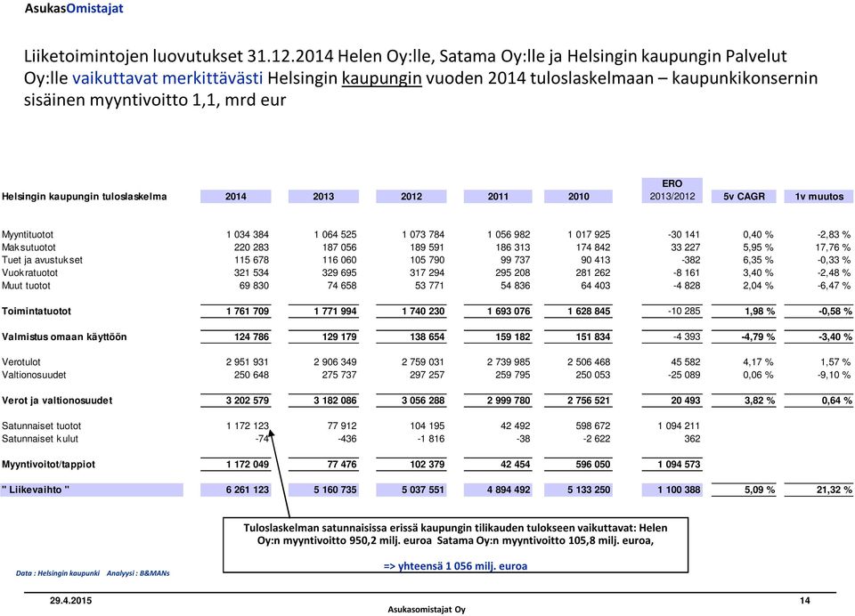Select the 'Satunnaiset tuotot' row label
The width and height of the screenshot is (855, 616).
[x=41, y=426]
